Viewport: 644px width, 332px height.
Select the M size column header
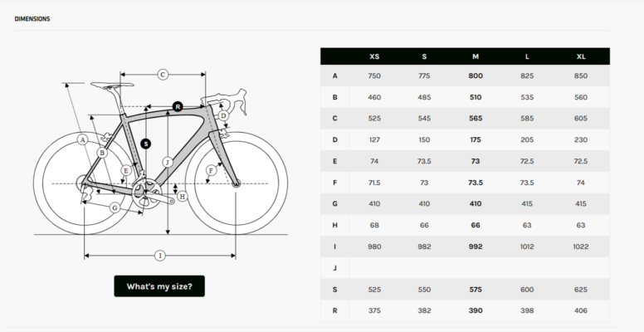click(476, 56)
